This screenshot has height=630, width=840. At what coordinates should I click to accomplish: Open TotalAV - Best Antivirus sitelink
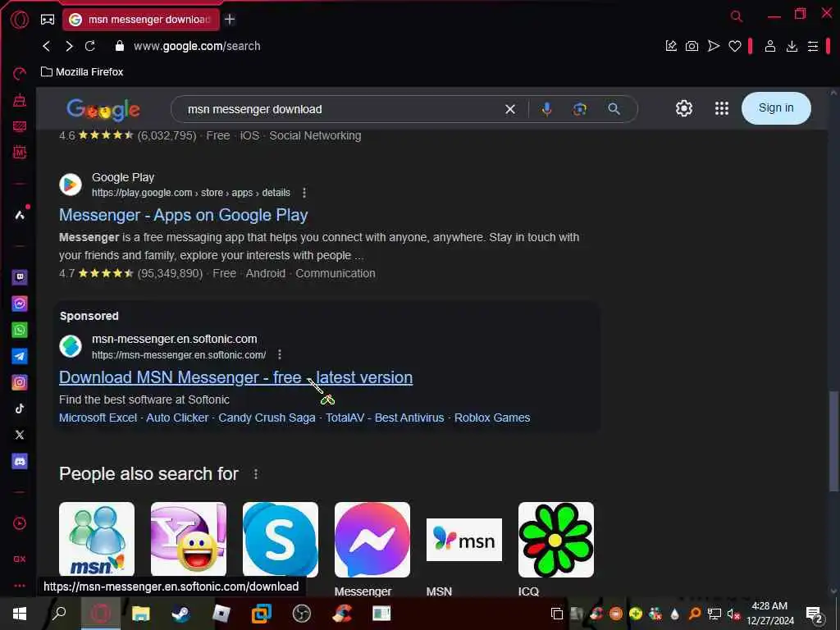pyautogui.click(x=385, y=418)
